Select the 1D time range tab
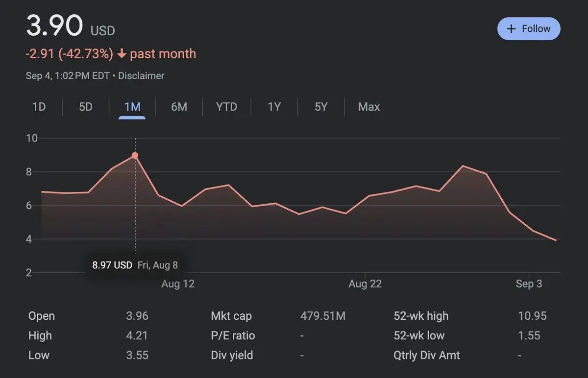Screen dimensions: 588x378 [39, 107]
